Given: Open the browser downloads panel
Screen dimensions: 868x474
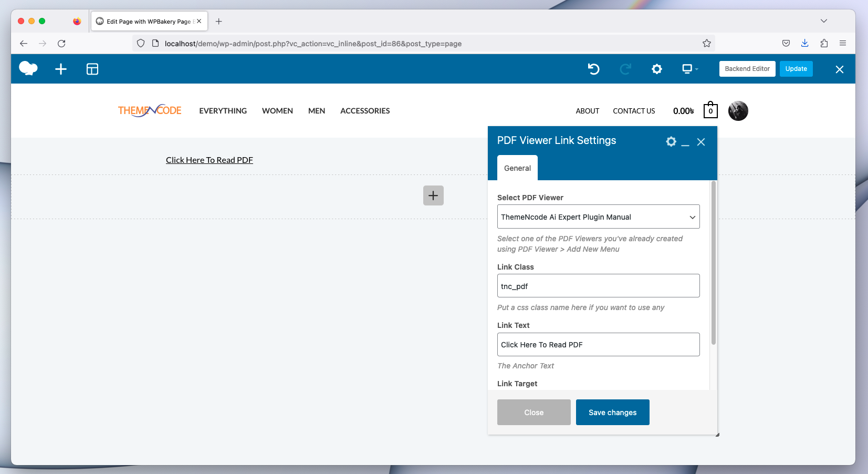Looking at the screenshot, I should tap(804, 44).
